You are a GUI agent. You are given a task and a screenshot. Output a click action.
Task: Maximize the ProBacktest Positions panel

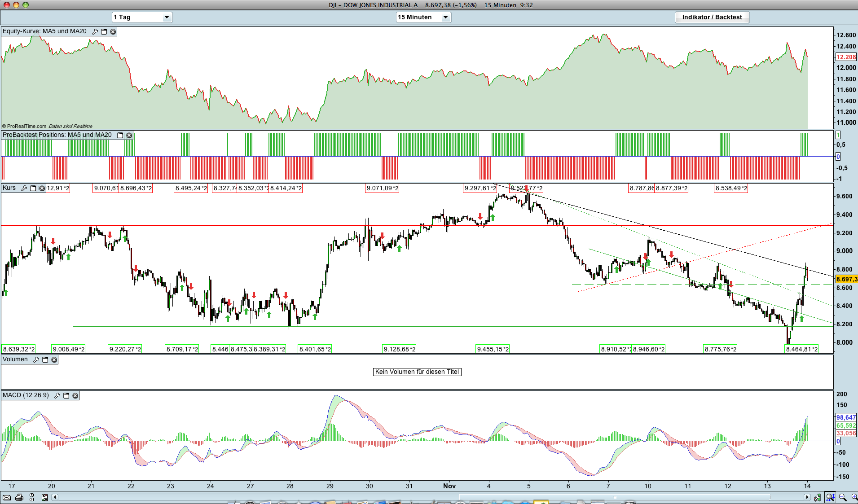120,135
